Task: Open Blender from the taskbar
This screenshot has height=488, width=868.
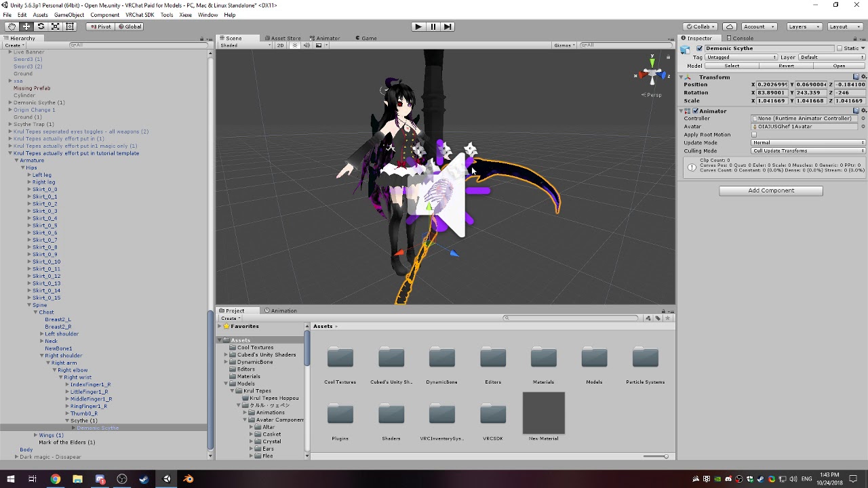Action: coord(189,479)
